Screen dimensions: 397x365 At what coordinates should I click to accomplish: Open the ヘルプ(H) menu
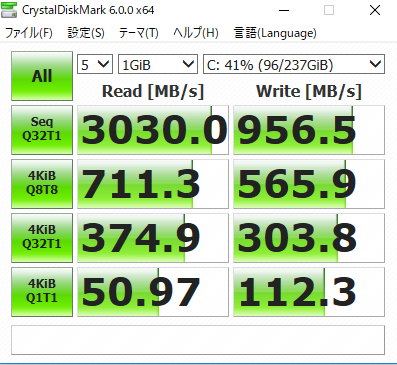tap(196, 33)
